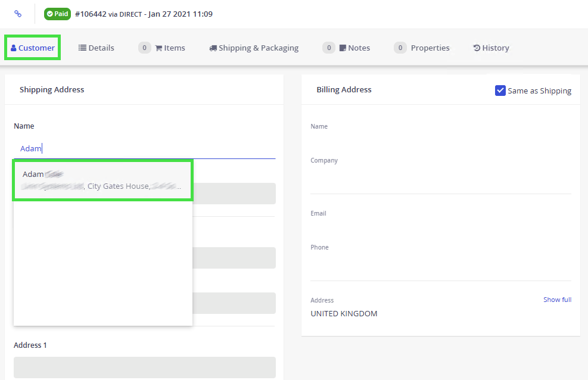The image size is (588, 380).
Task: Switch to the Properties tab
Action: pyautogui.click(x=430, y=48)
